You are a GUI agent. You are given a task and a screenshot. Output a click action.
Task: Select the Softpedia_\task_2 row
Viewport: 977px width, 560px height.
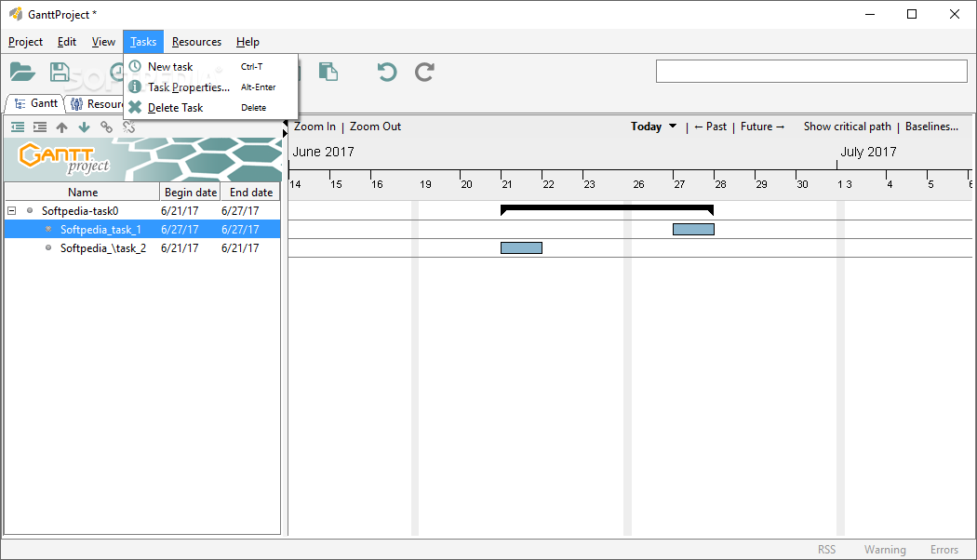click(142, 248)
